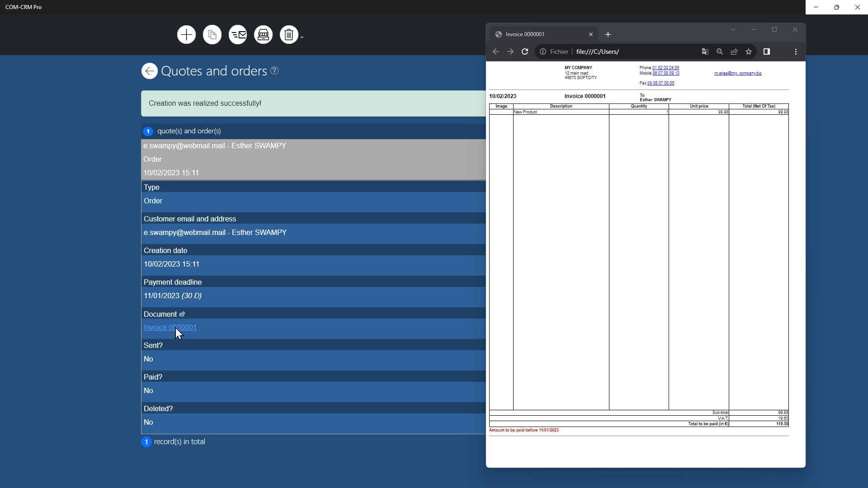
Task: Open the Invoice 0000001 link
Action: [x=170, y=328]
